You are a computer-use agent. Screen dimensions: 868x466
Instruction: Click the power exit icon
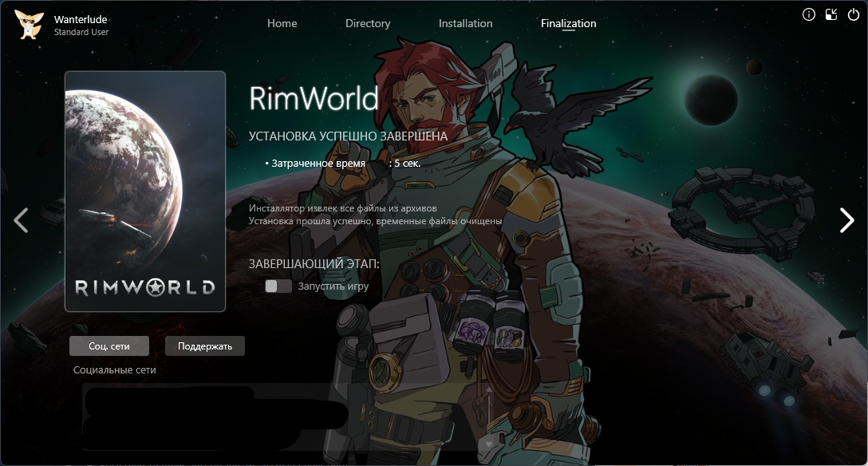click(854, 15)
